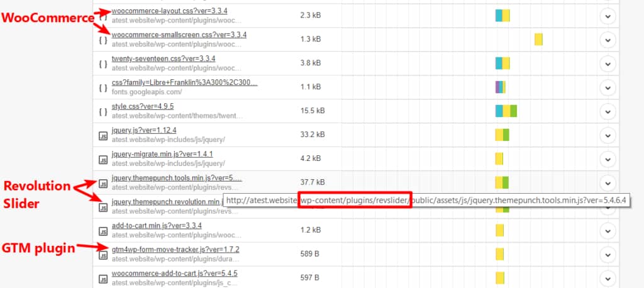Click the jquery.themepunch.revolution.min link

click(166, 202)
